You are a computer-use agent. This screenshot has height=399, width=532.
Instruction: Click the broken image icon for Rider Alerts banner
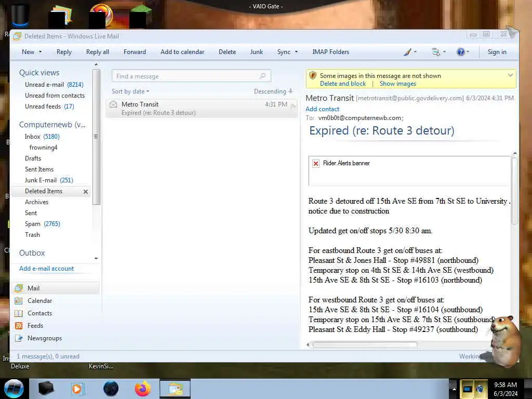pos(315,164)
